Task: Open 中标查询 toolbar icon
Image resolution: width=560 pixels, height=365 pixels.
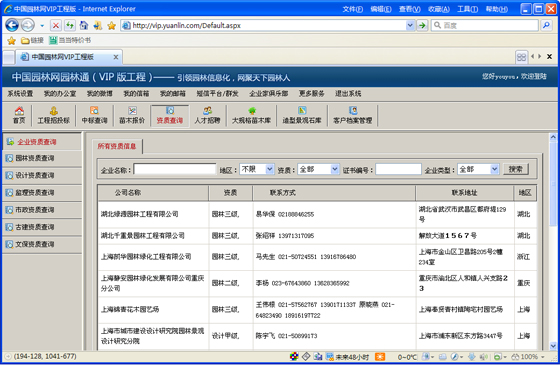Action: pyautogui.click(x=94, y=115)
